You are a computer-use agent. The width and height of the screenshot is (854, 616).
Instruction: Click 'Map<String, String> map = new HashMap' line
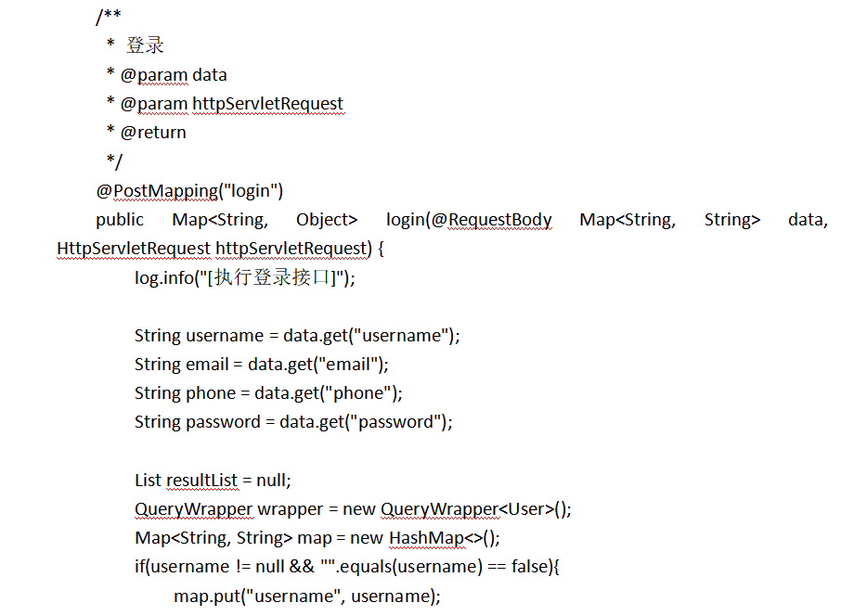317,538
